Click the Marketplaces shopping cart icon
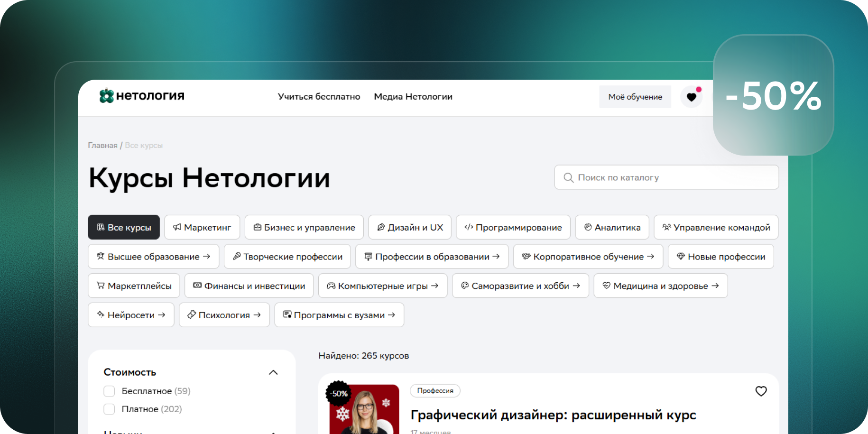The image size is (868, 434). coord(101,286)
